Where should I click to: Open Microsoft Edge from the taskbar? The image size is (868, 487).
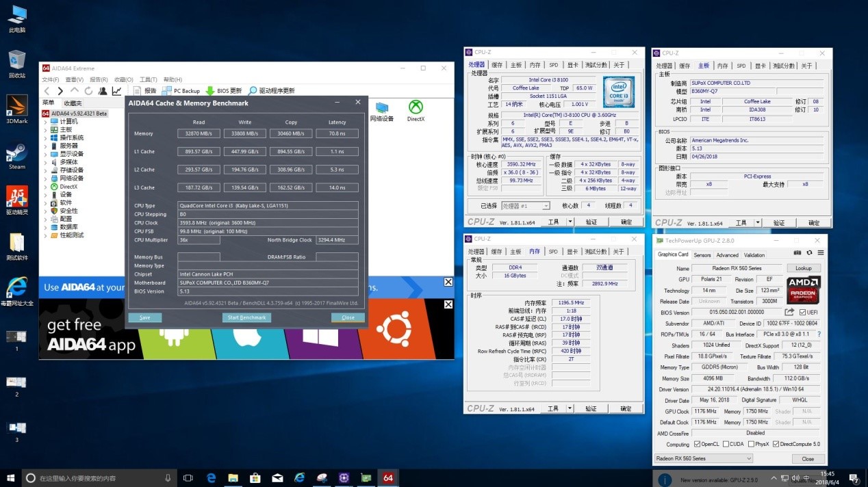(x=210, y=477)
